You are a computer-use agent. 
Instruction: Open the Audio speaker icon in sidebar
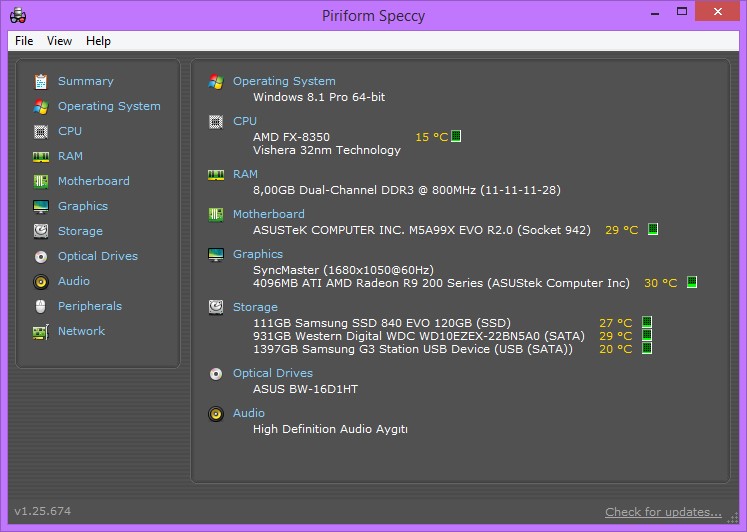click(41, 281)
